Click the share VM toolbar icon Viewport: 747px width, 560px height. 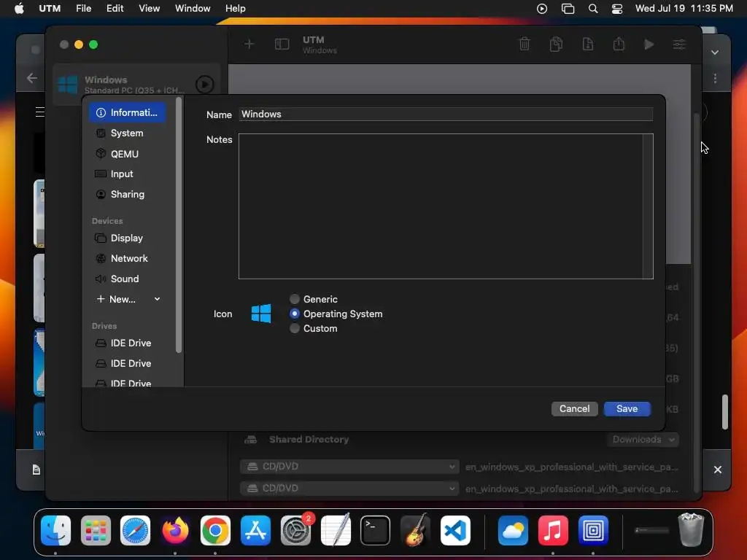point(619,44)
